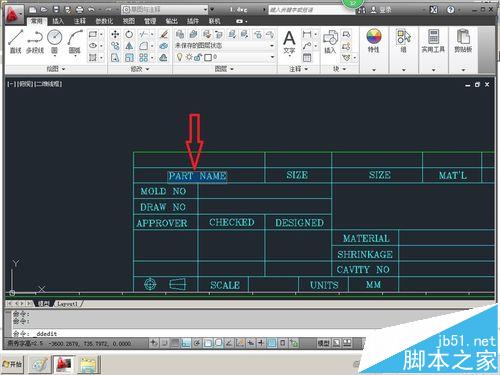Pick the Rotate tool
500x375 pixels.
[x=129, y=34]
